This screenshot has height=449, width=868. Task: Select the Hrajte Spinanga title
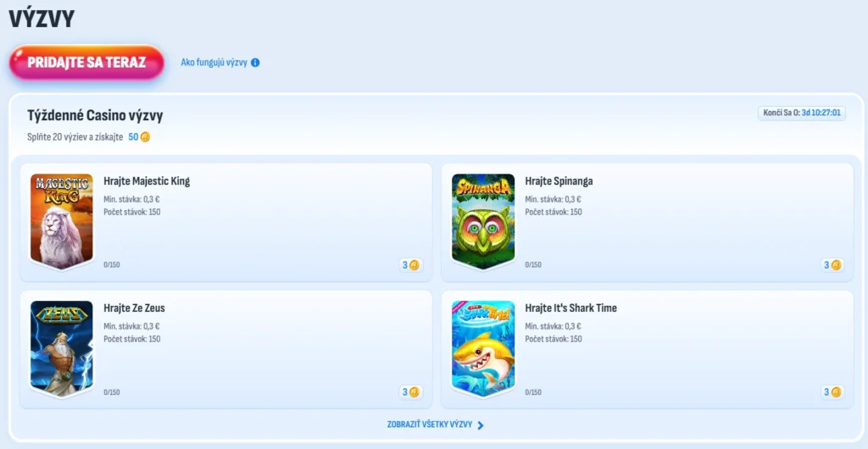coord(559,181)
